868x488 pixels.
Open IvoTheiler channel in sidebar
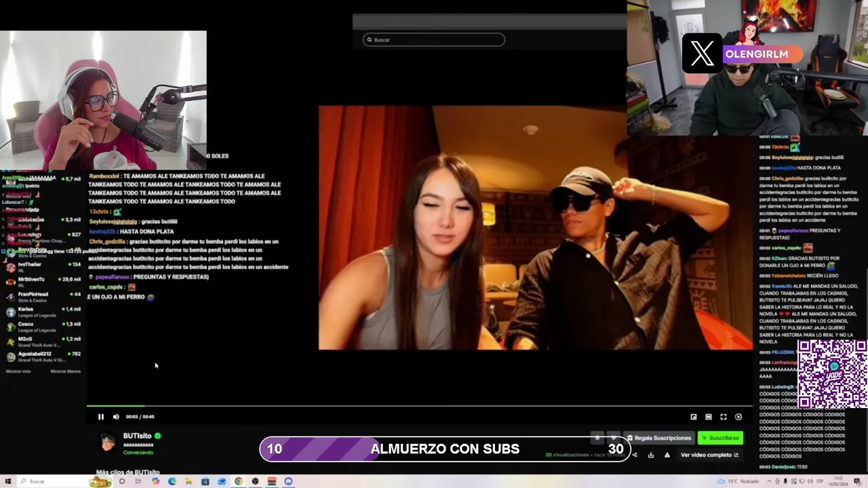(x=42, y=266)
